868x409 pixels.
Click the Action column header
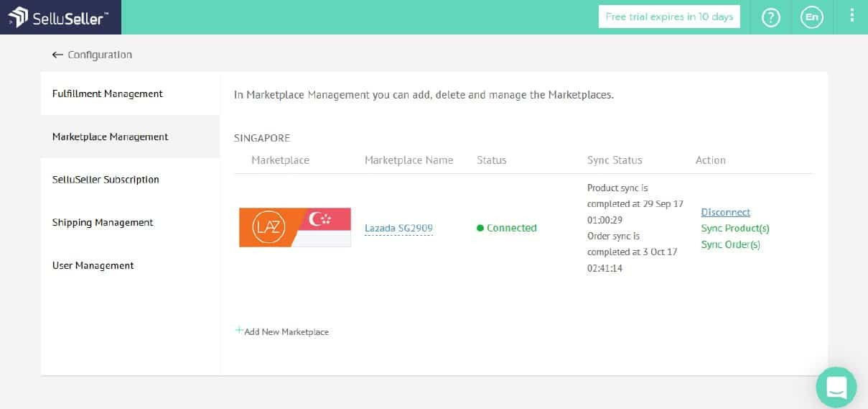(711, 160)
